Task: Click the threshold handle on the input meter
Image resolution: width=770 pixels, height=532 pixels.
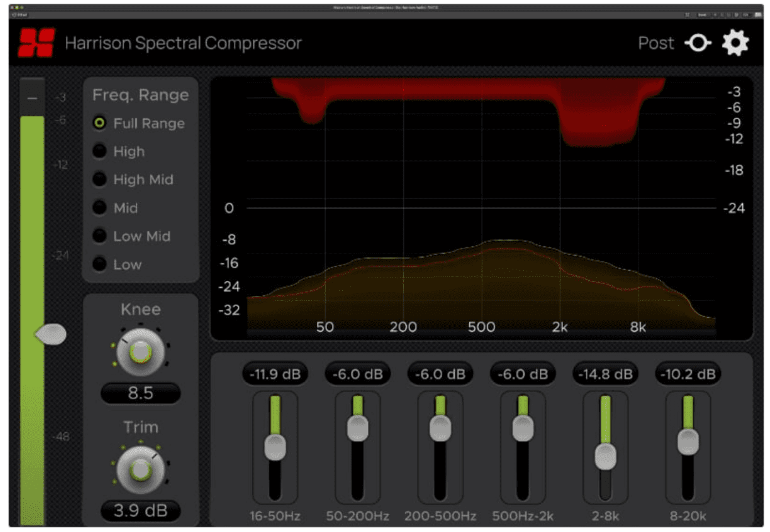Action: pos(51,334)
